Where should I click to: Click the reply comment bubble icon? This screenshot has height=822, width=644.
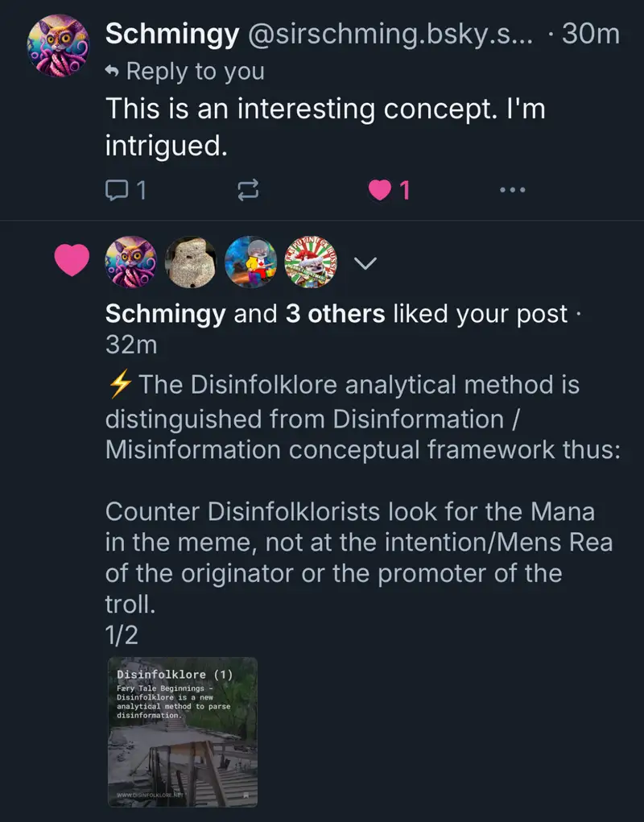coord(118,190)
